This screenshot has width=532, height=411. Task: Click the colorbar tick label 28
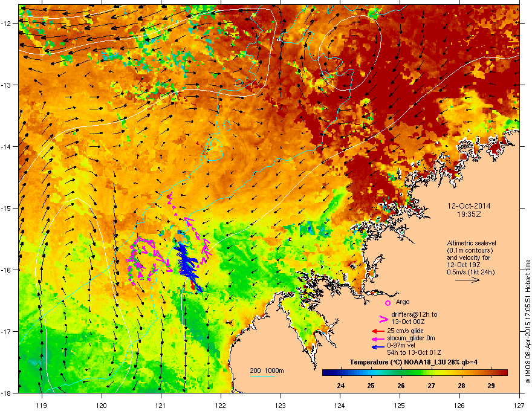461,386
